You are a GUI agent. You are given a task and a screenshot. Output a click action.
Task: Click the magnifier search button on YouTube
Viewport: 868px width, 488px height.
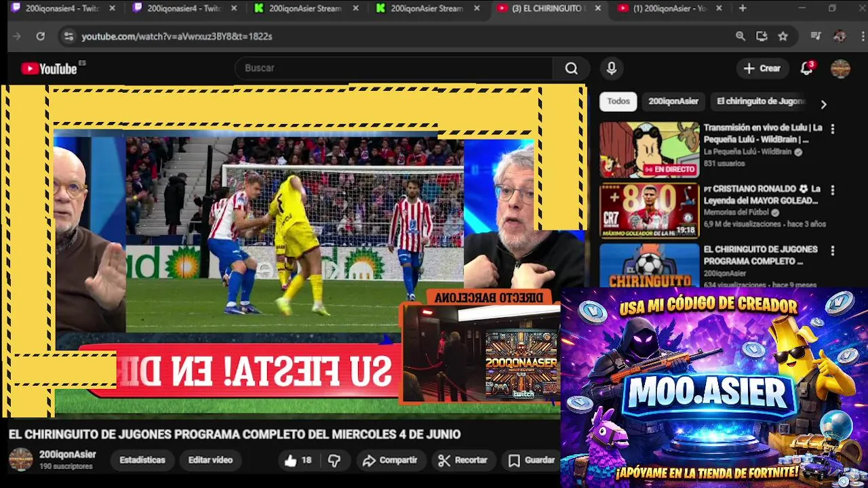[572, 68]
